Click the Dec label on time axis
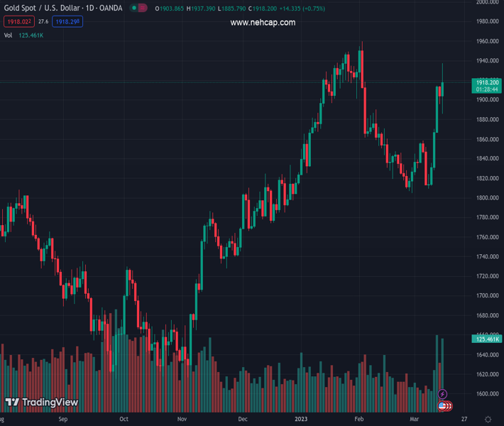504x426 pixels. (243, 420)
